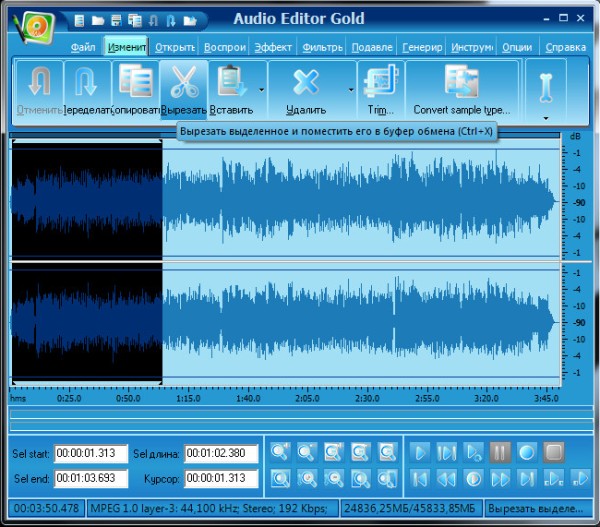Open the Удалить (Delete) dropdown arrow
The height and width of the screenshot is (527, 600).
tap(351, 90)
